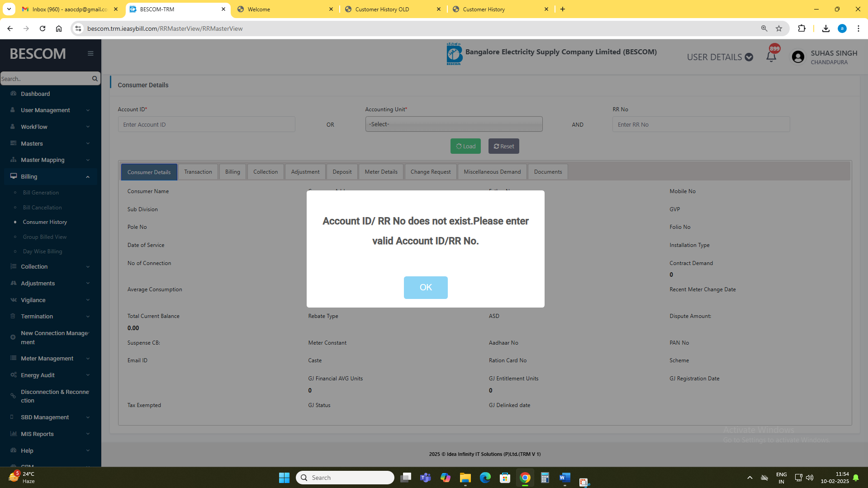868x488 pixels.
Task: Switch to the Customer History OLD tab
Action: 392,9
